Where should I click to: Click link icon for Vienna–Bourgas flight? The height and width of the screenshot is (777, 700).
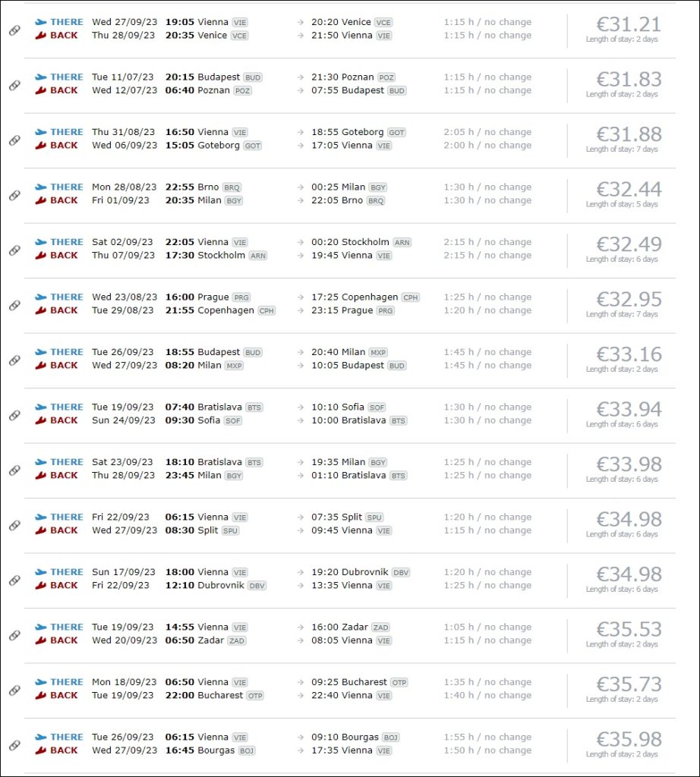click(15, 745)
